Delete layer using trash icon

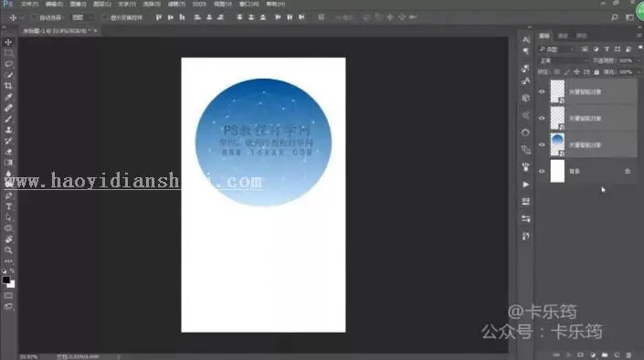coord(628,355)
